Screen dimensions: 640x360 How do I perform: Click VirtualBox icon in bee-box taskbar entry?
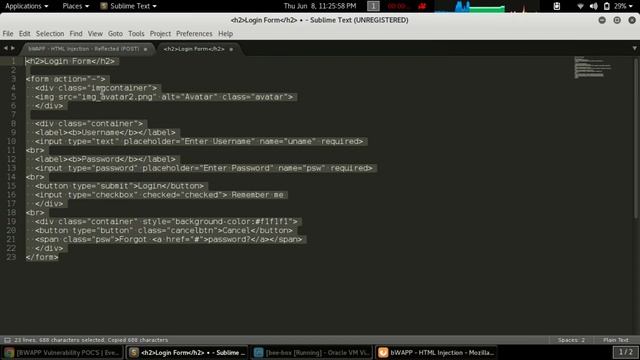(258, 353)
